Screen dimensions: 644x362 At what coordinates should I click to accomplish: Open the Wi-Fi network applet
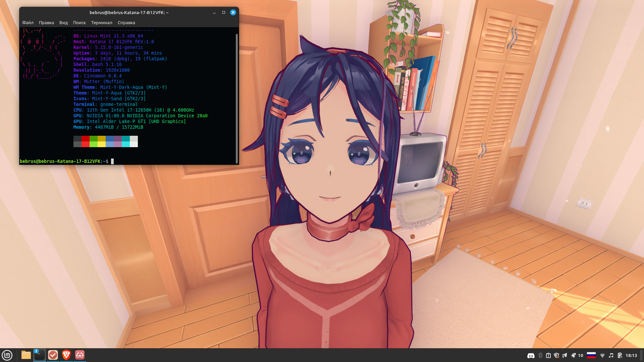pos(602,356)
